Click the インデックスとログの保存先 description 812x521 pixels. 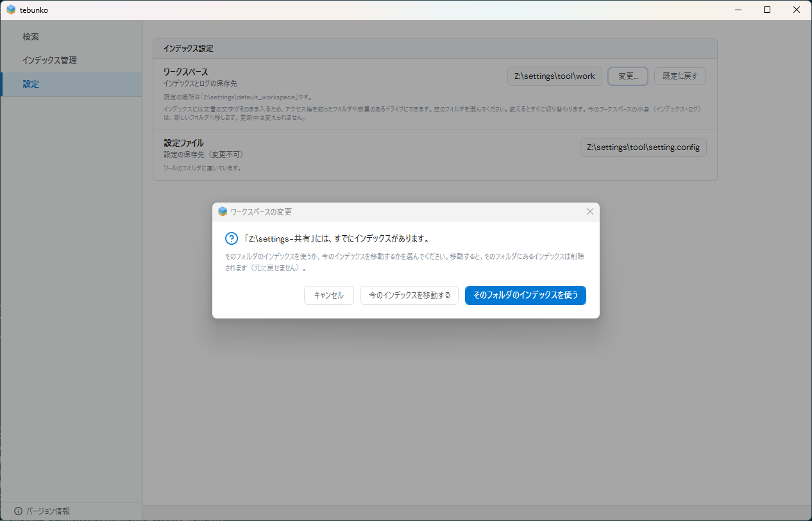tap(200, 83)
